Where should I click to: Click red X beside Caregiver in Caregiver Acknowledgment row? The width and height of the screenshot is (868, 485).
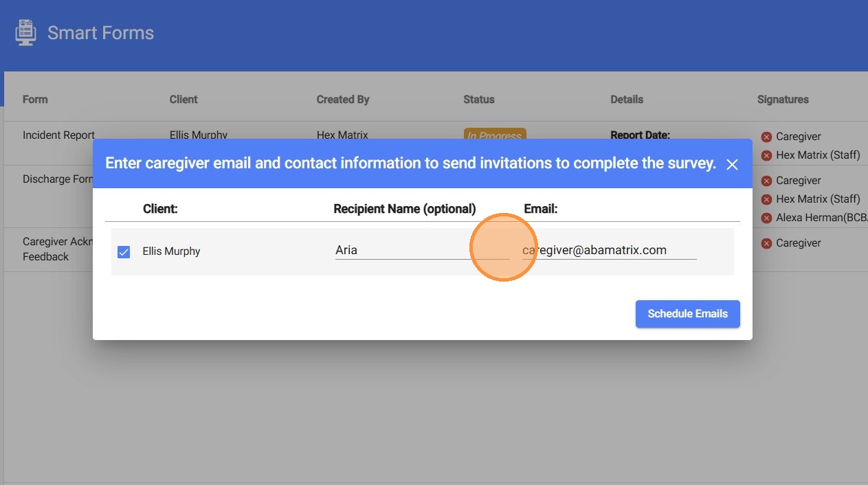coord(766,243)
